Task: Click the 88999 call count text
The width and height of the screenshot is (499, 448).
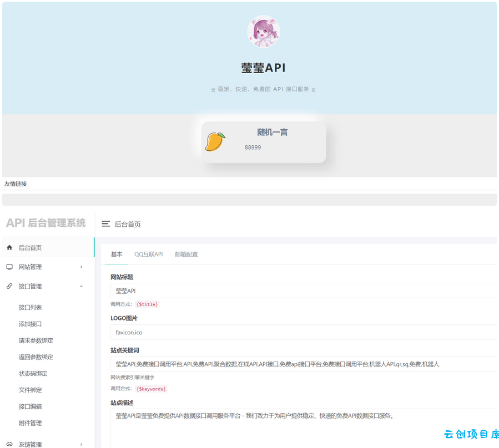Action: (253, 147)
